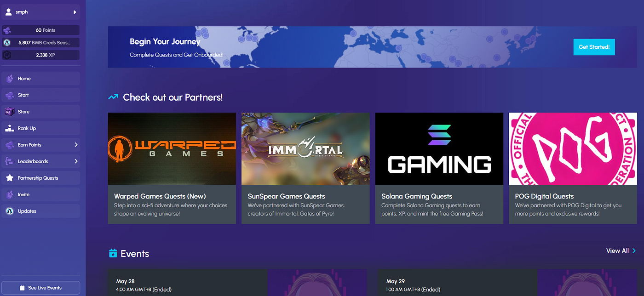Click the BMB Creds Season badge icon

(7, 43)
